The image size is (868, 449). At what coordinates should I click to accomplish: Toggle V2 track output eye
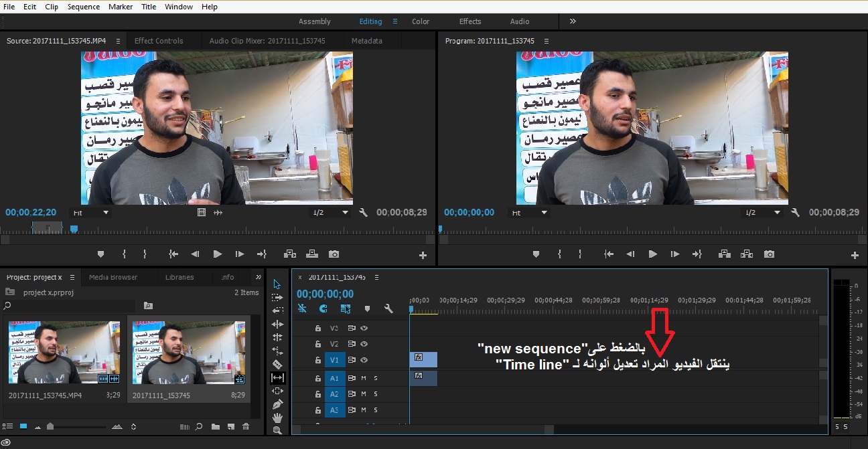coord(364,344)
